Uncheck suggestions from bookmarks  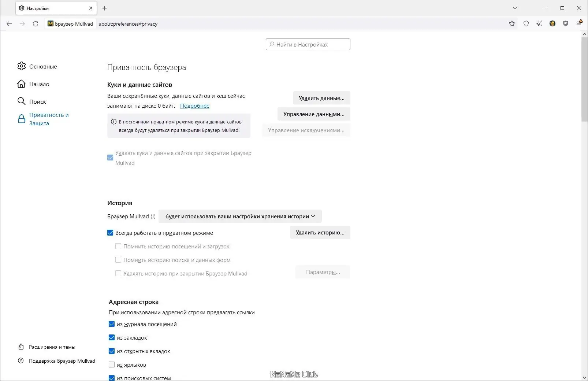click(x=112, y=337)
